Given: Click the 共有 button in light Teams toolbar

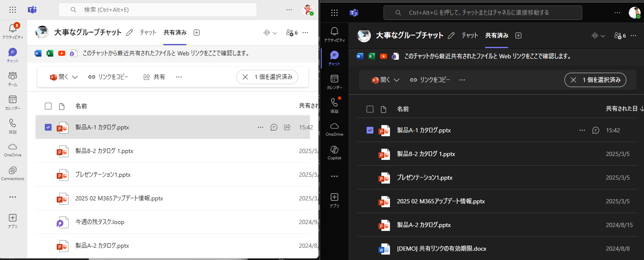Looking at the screenshot, I should tap(154, 77).
